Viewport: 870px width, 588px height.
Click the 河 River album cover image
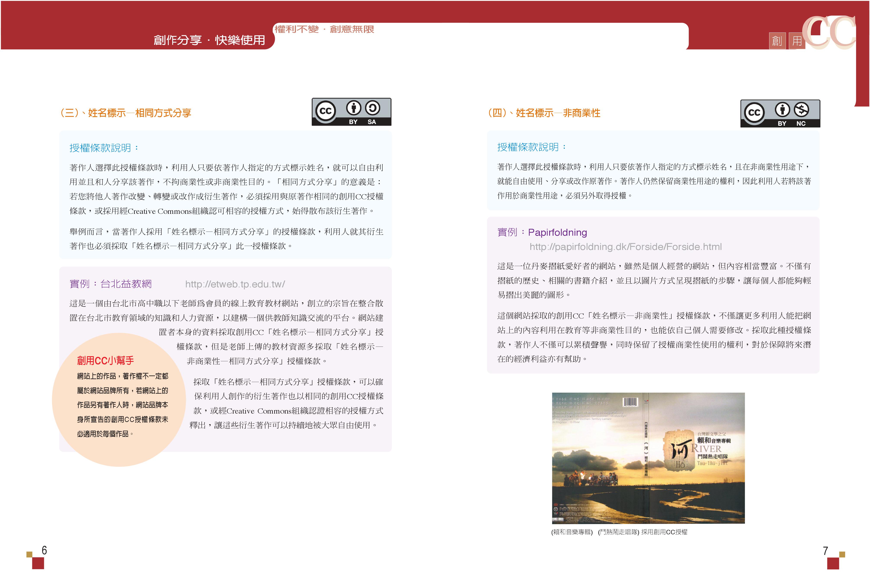648,458
